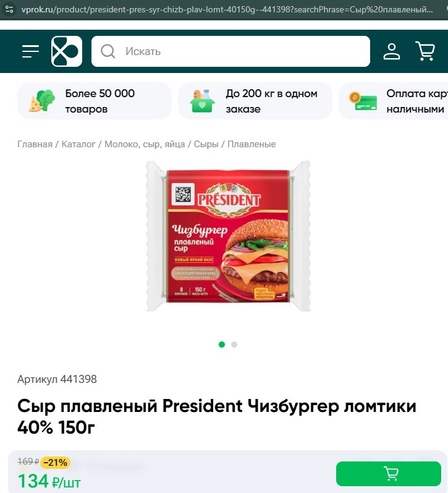Viewport: 448px width, 493px height.
Task: Go to Главная breadcrumb
Action: coord(35,144)
